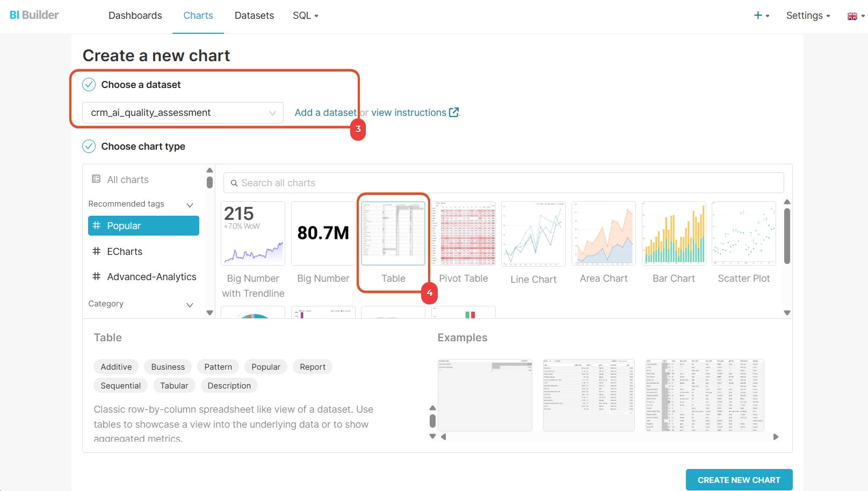
Task: Filter charts by Advanced-Analytics tag
Action: (x=151, y=277)
